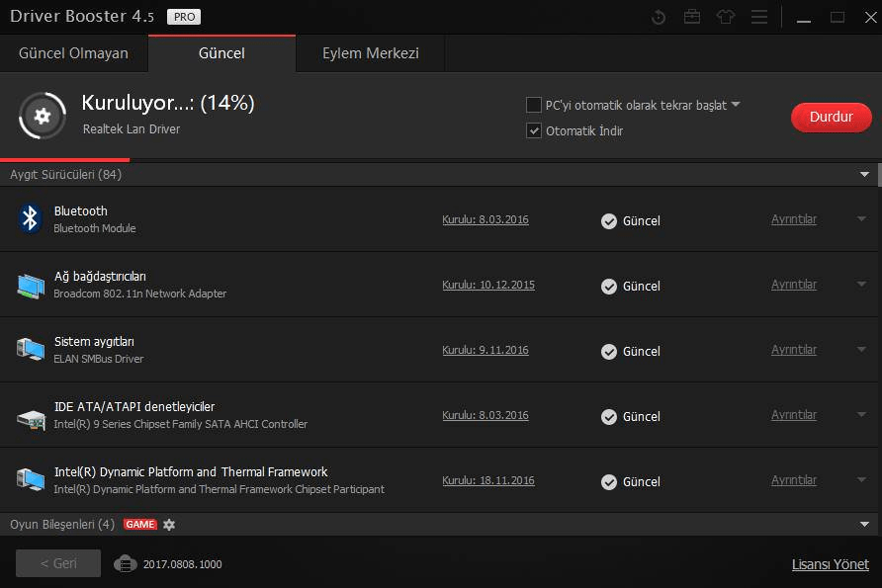The height and width of the screenshot is (588, 882).
Task: Expand the Oyun Bileşenleri section arrow
Action: coord(865,524)
